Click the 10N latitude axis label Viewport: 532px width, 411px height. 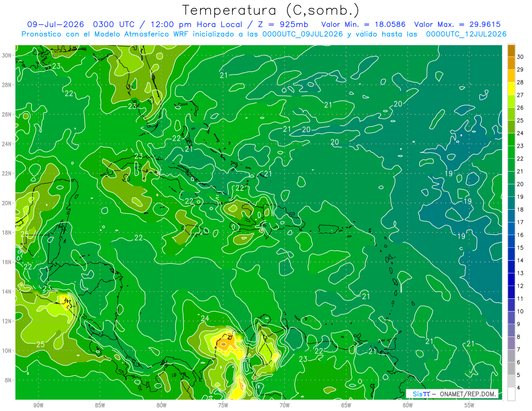click(x=7, y=350)
